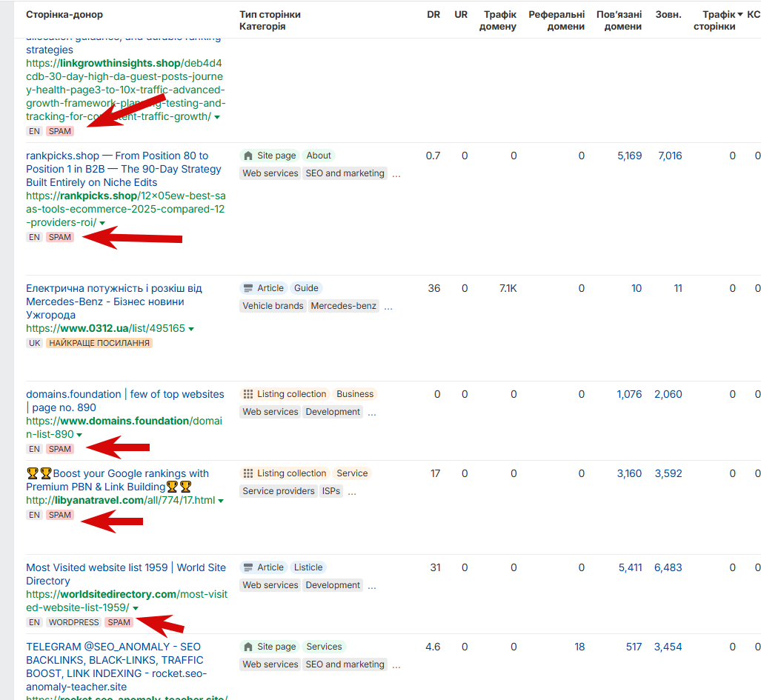Expand the domains.foundation URL dropdown arrow
This screenshot has width=761, height=700.
[79, 435]
